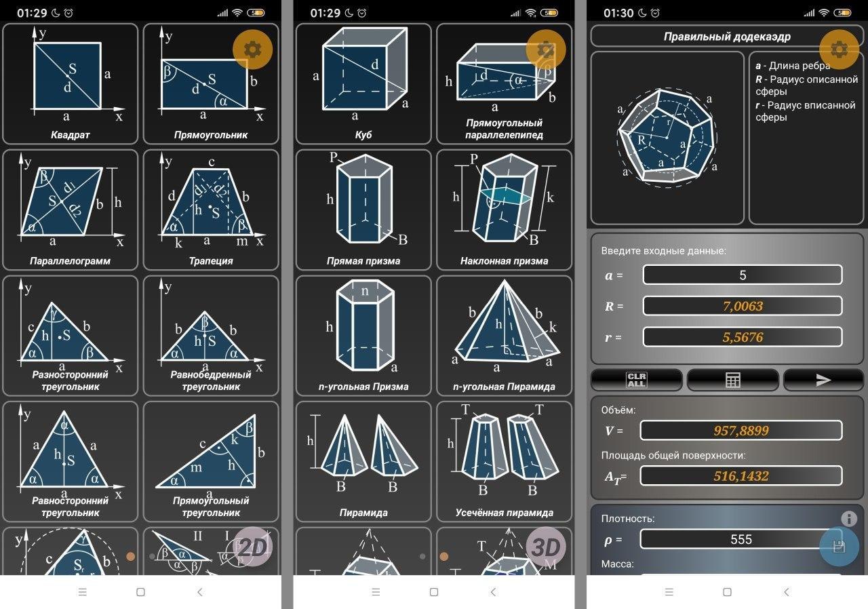Tap Android back arrow on right phone

click(787, 592)
